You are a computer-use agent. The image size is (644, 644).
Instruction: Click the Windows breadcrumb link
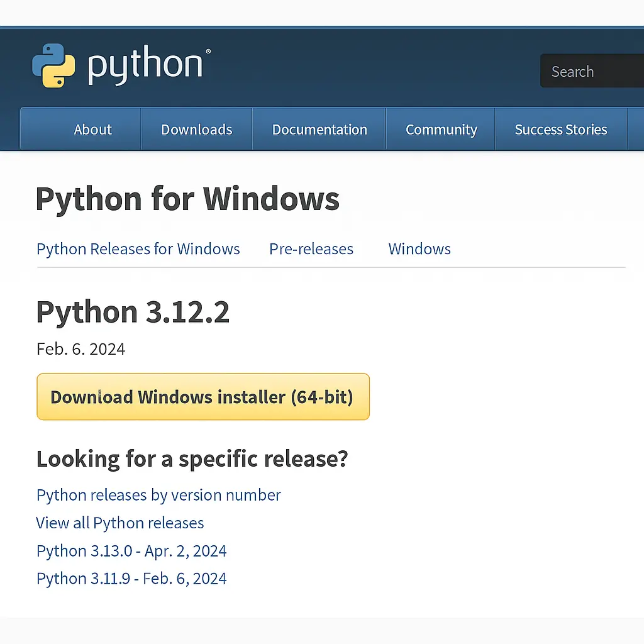419,249
